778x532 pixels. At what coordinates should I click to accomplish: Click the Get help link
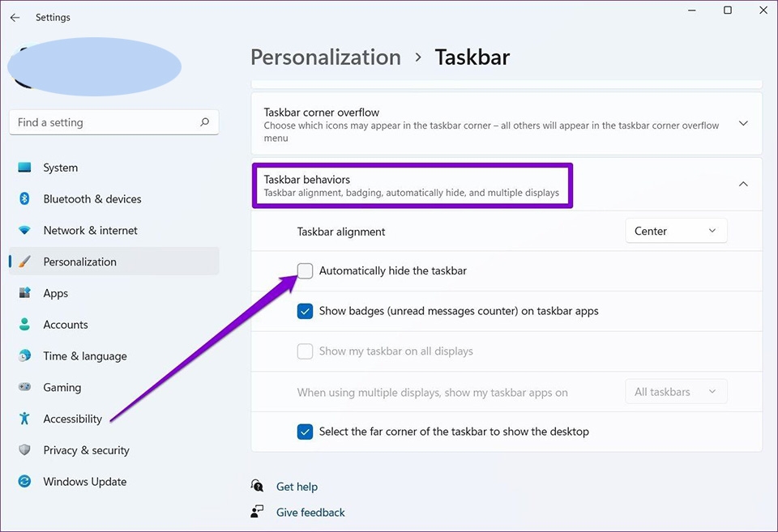point(297,487)
